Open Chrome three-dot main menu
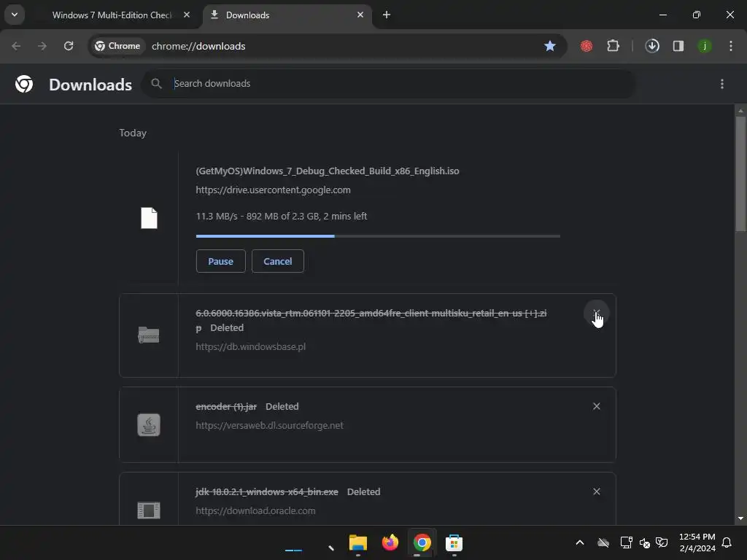This screenshot has width=747, height=560. pyautogui.click(x=731, y=46)
